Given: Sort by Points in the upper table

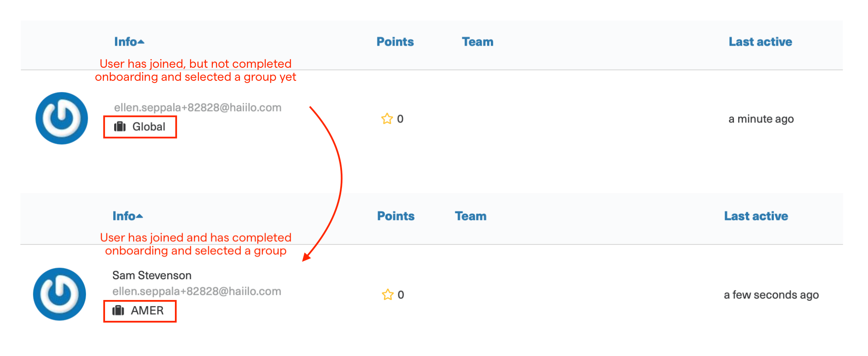Looking at the screenshot, I should tap(395, 42).
